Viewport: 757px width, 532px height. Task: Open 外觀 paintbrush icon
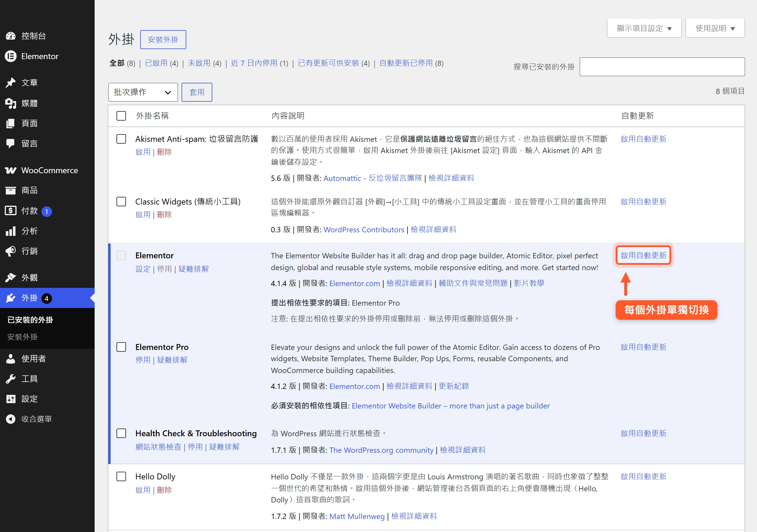[x=11, y=278]
